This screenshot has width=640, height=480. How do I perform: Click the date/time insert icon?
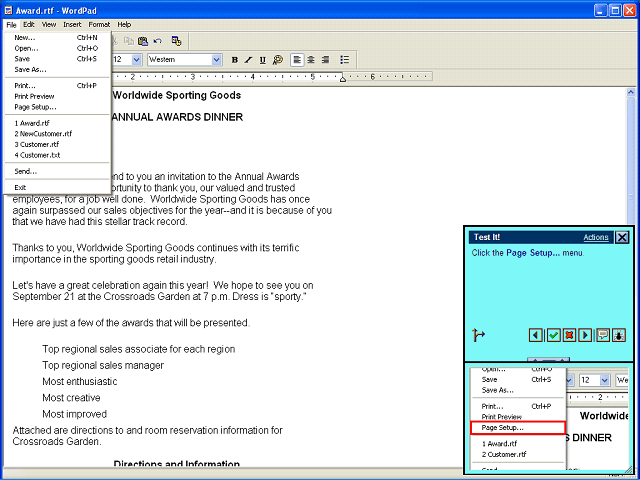176,41
